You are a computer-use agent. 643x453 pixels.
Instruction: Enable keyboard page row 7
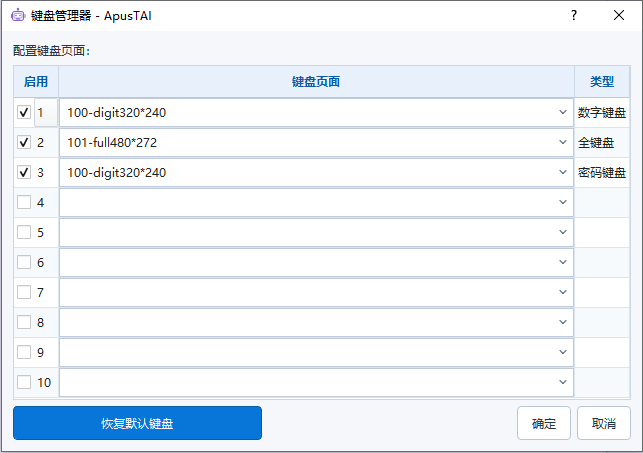click(24, 292)
